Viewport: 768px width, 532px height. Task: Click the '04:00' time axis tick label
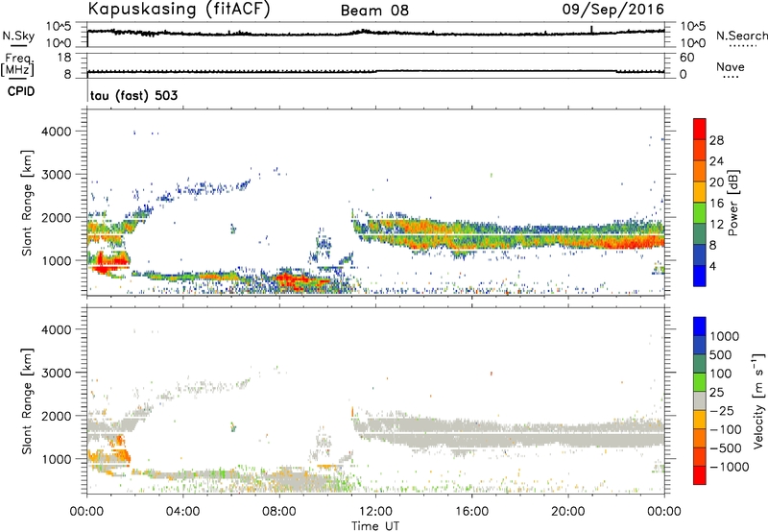pos(183,512)
